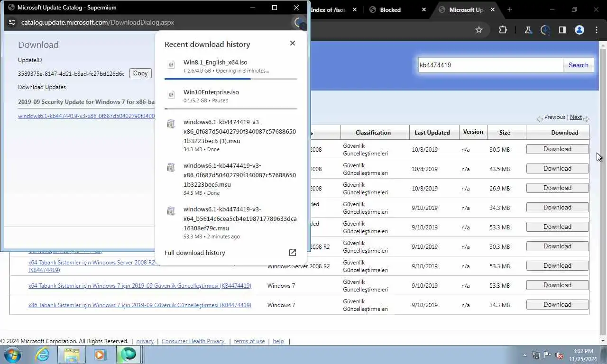Open x86 Windows 7 2019-09 Güvenlik Güncelleştirmesi link
Screen dimensions: 607x364
click(140, 305)
